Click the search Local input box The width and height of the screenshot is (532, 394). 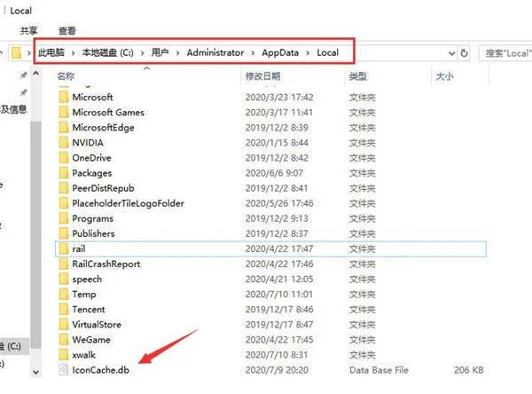(505, 53)
